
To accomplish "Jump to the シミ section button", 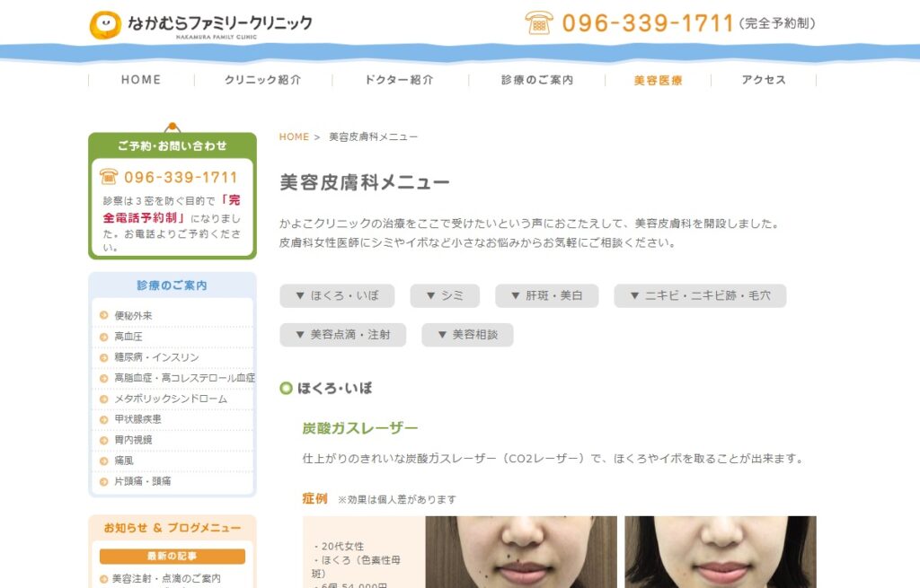I will (445, 296).
